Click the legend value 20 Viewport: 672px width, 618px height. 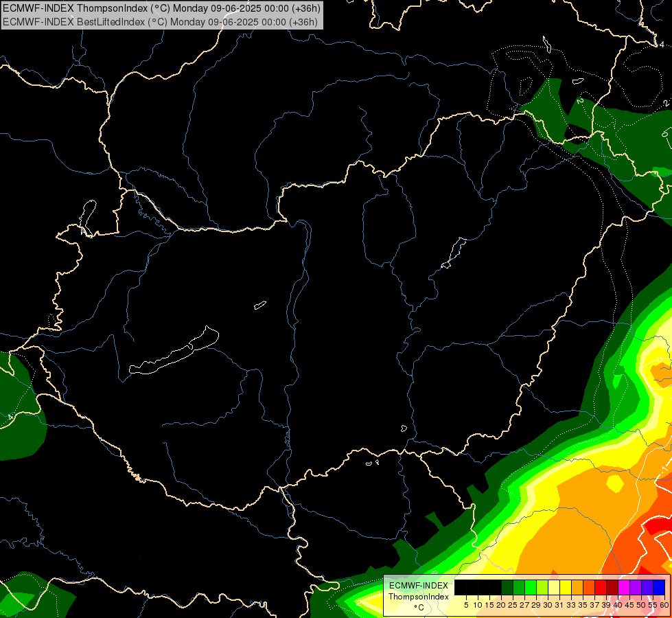pyautogui.click(x=501, y=605)
